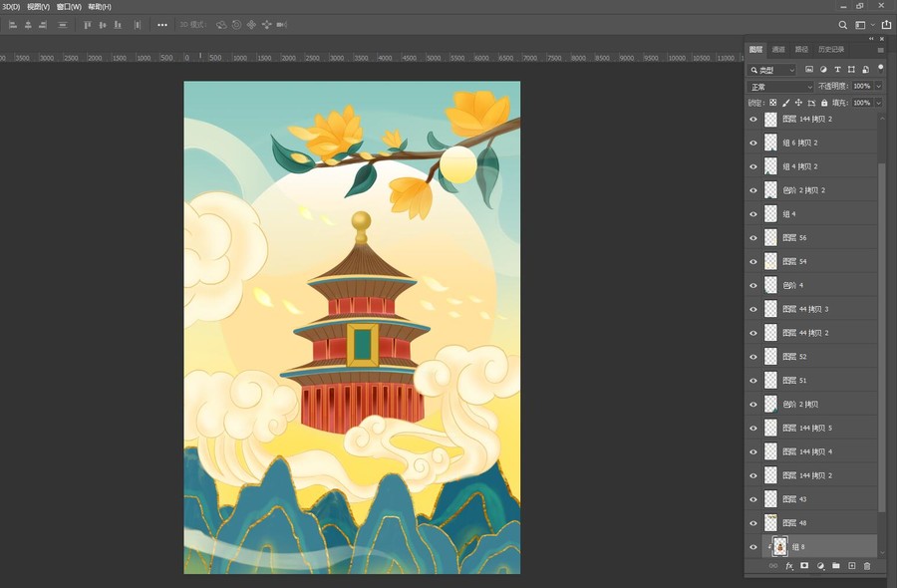The image size is (897, 588).
Task: Open the Layers panel hamburger menu
Action: pos(880,50)
